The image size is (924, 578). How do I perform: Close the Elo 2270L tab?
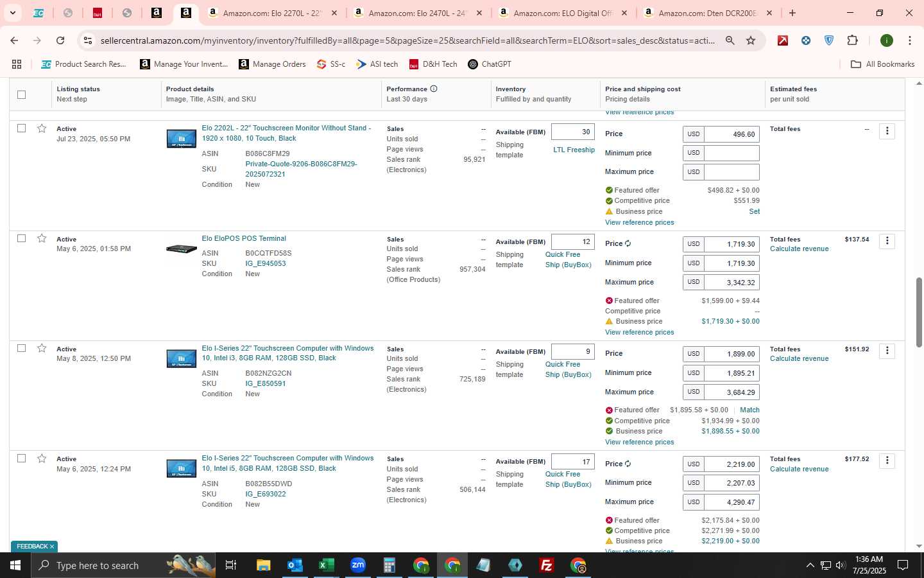pyautogui.click(x=334, y=13)
